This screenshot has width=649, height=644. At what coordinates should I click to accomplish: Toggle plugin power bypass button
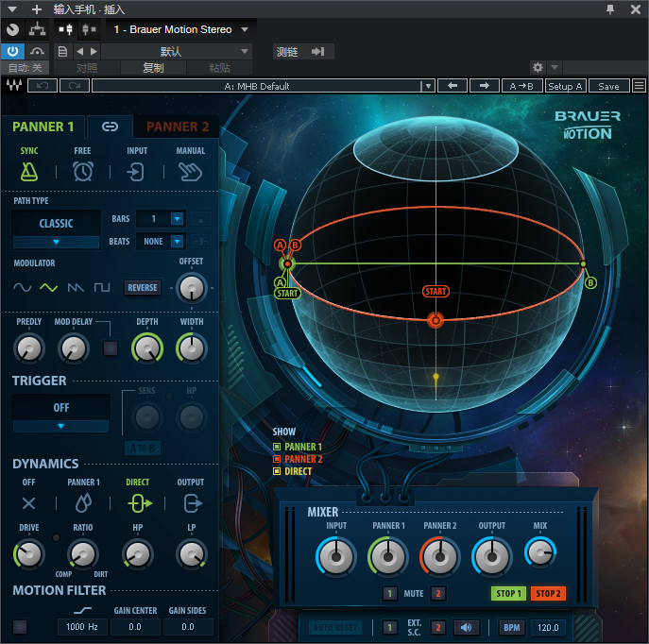pyautogui.click(x=13, y=51)
